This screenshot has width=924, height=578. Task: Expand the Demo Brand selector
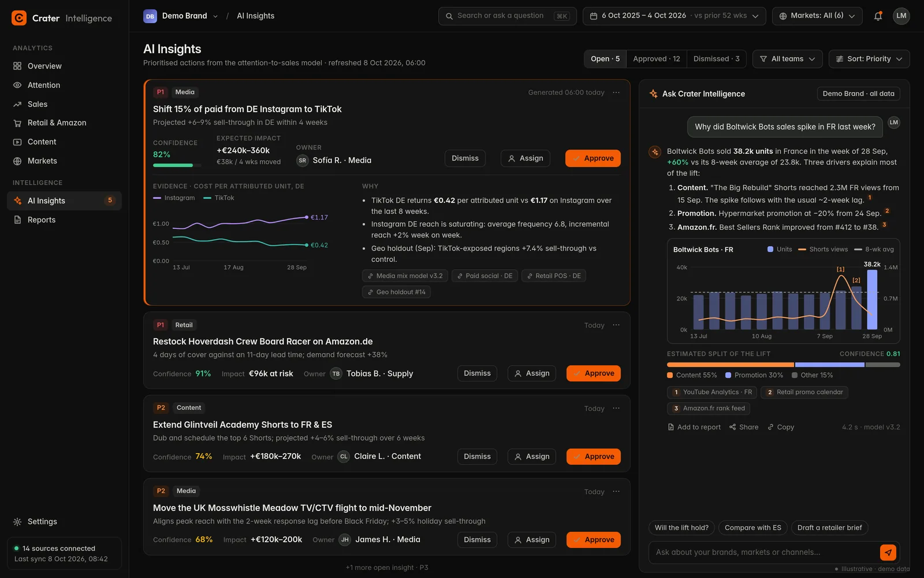tap(181, 16)
